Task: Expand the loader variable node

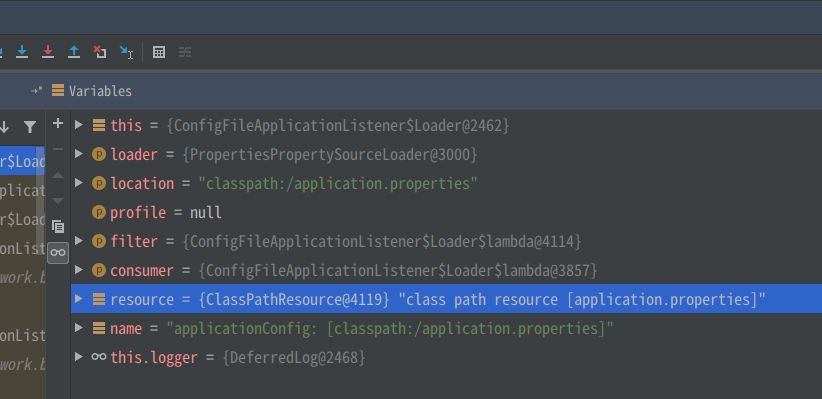Action: 79,154
